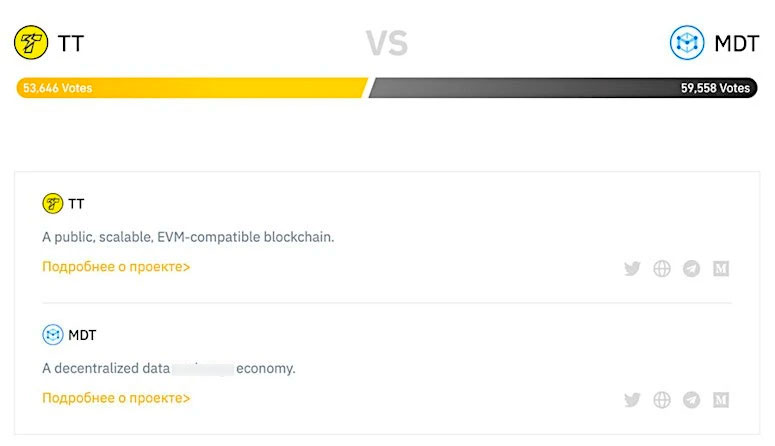Open MDT project's website globe icon
This screenshot has width=775, height=446.
(661, 400)
